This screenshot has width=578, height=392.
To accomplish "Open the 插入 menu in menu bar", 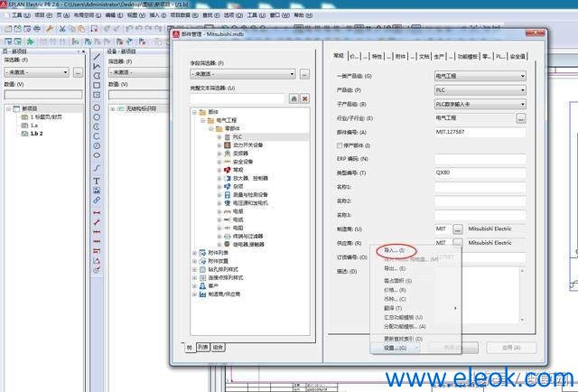I will (x=158, y=15).
